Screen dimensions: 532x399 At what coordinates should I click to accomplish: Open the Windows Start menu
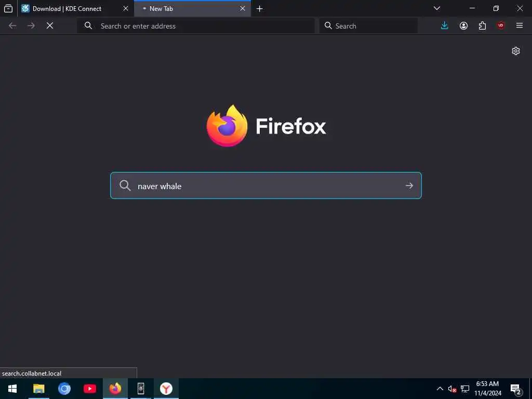(12, 389)
